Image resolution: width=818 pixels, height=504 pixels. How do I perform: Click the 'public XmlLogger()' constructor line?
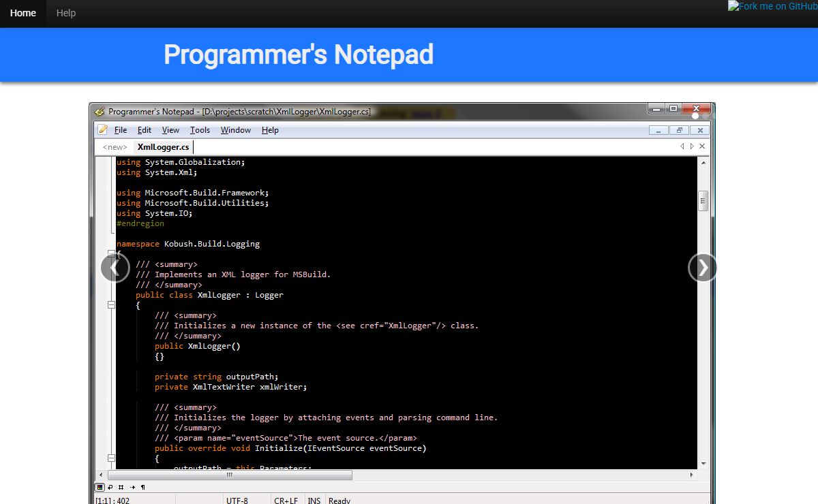pyautogui.click(x=198, y=346)
